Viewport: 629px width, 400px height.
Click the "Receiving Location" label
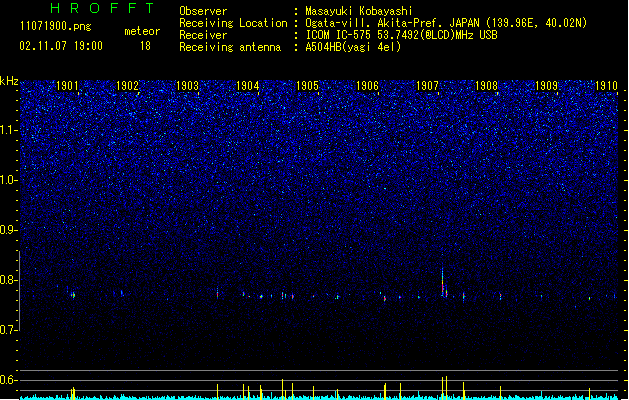point(233,23)
